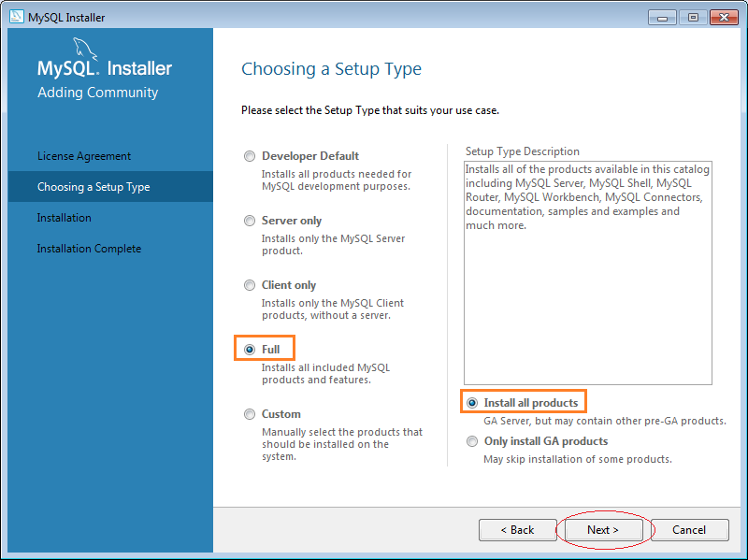Click the MySQL Installer title bar icon
The height and width of the screenshot is (560, 748).
pyautogui.click(x=17, y=17)
